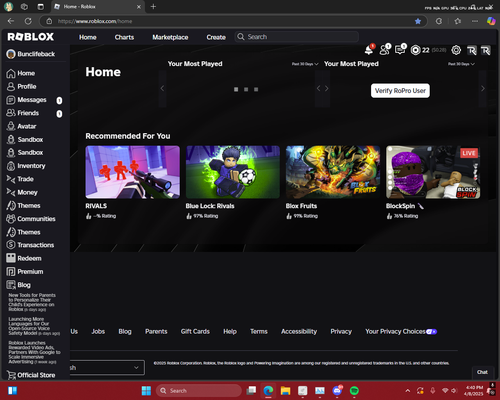Viewport: 500px width, 400px height.
Task: Open friend requests icon in top bar
Action: coord(385,50)
